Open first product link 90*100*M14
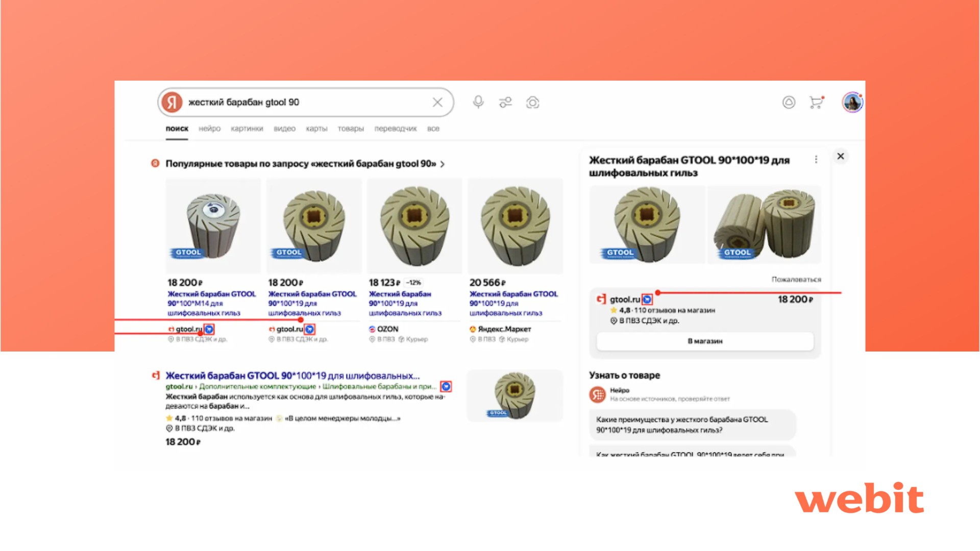 pyautogui.click(x=212, y=304)
